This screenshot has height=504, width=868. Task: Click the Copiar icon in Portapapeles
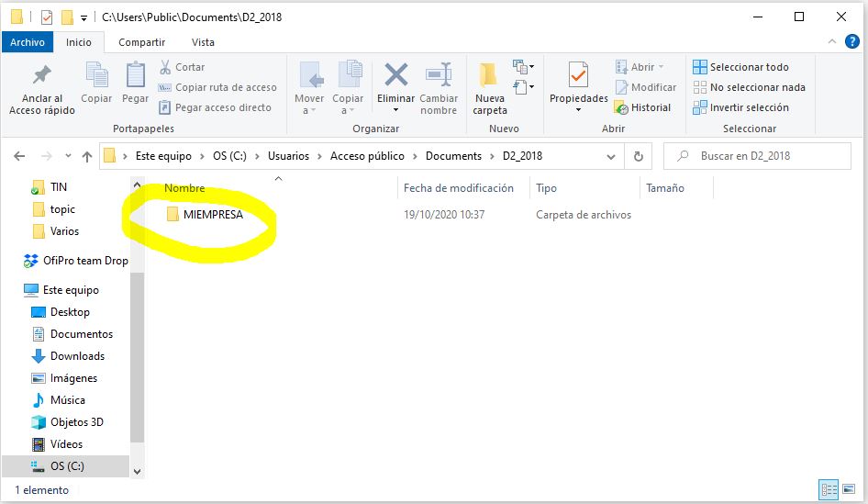(x=96, y=75)
